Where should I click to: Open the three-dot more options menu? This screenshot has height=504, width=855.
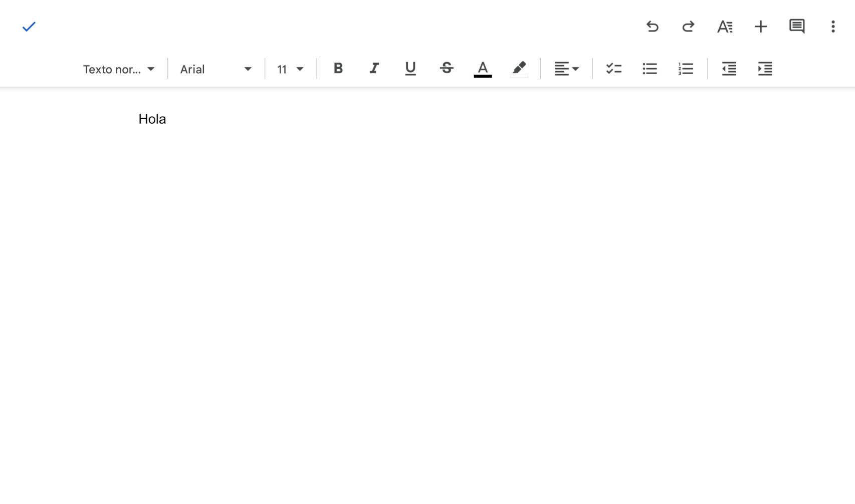(x=833, y=27)
